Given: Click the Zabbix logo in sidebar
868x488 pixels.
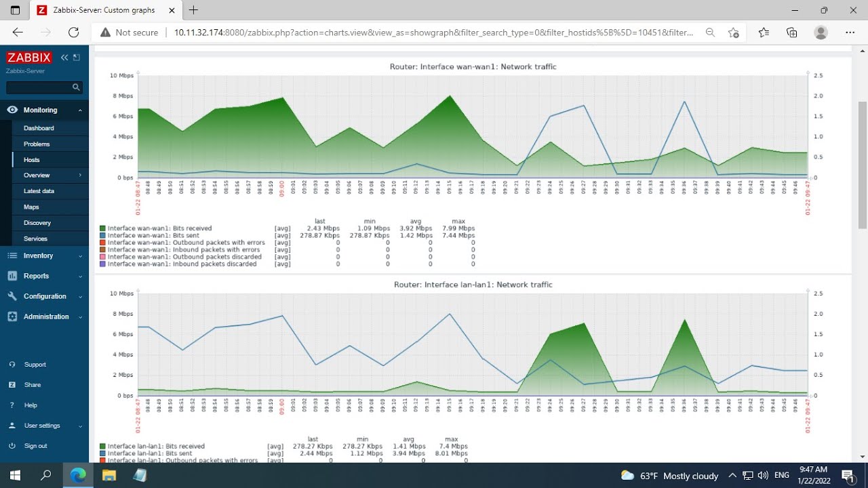Looking at the screenshot, I should click(x=29, y=58).
